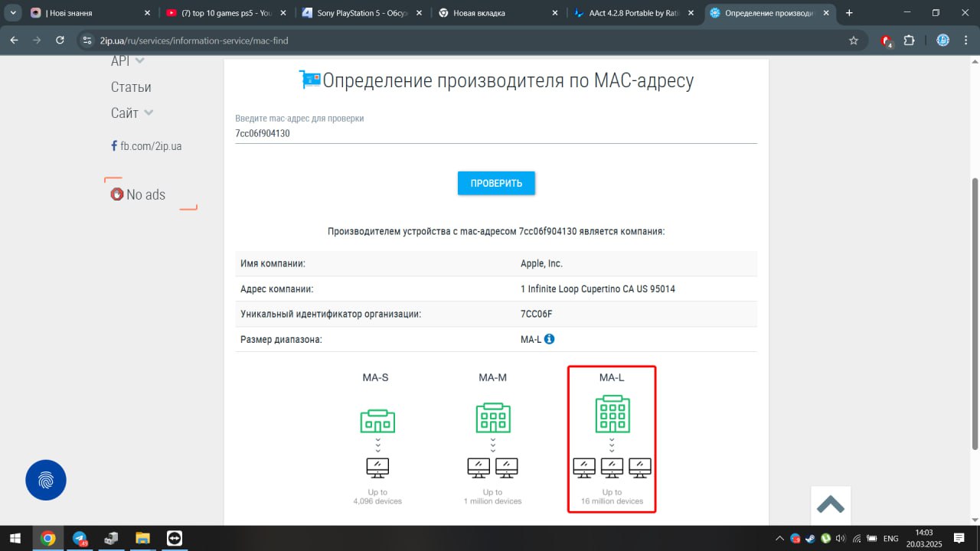Click the Wi-Fi network tray icon
This screenshot has width=980, height=551.
[857, 539]
